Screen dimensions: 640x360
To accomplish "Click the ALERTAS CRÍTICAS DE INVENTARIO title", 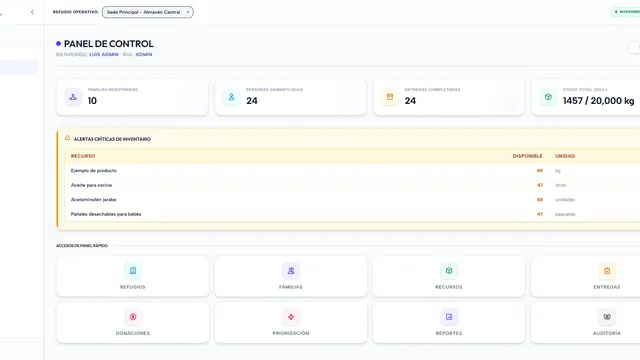I will coord(112,139).
